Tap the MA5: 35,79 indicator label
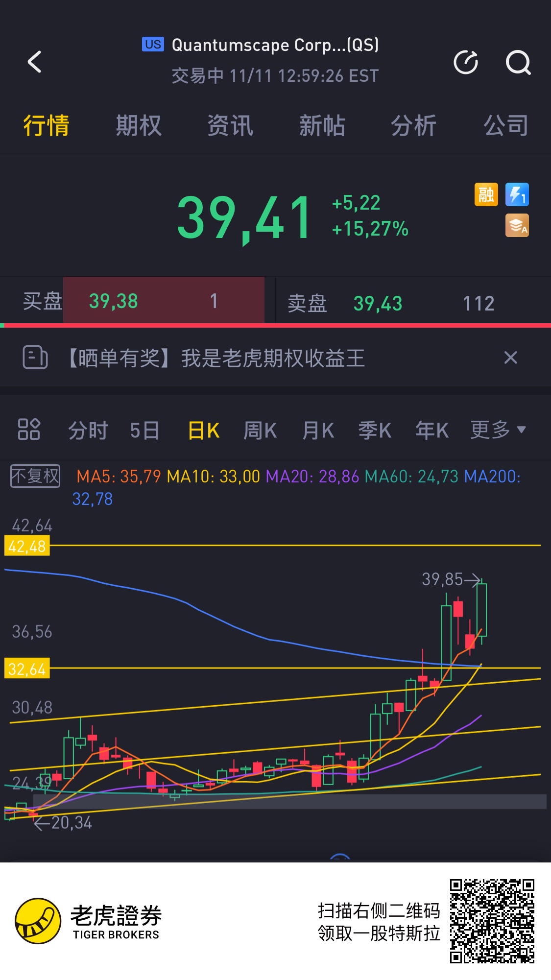This screenshot has height=980, width=551. pos(119,477)
